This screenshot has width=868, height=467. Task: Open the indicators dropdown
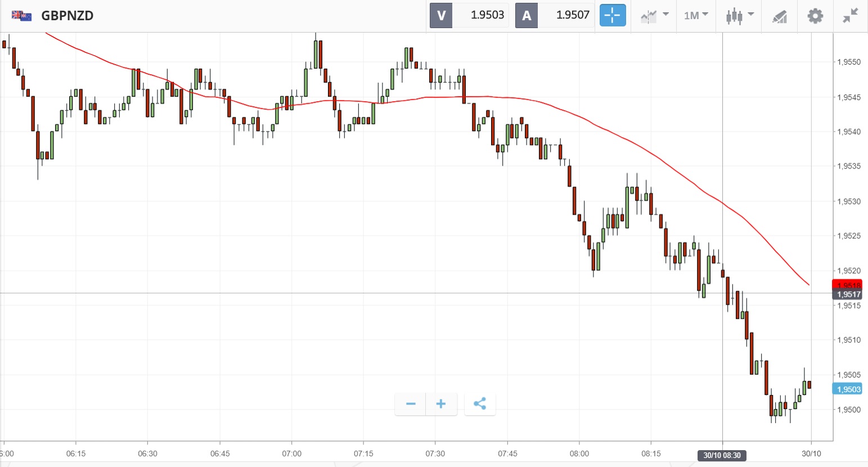point(654,16)
